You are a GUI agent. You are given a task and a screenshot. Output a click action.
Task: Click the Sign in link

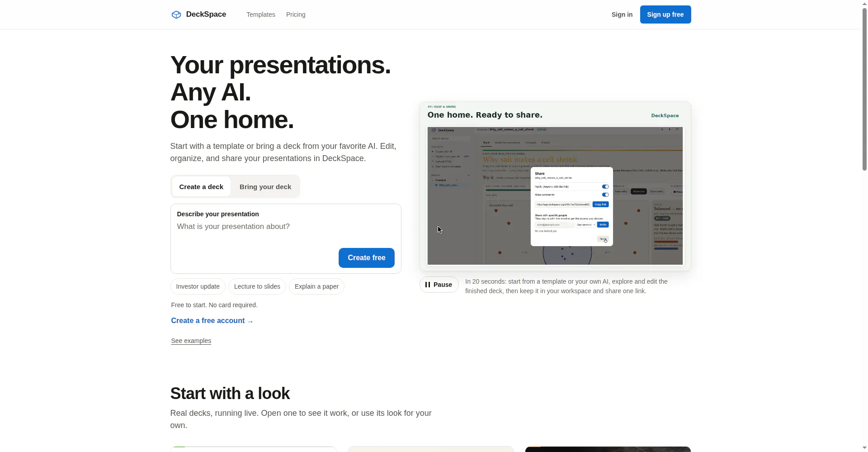click(x=622, y=14)
